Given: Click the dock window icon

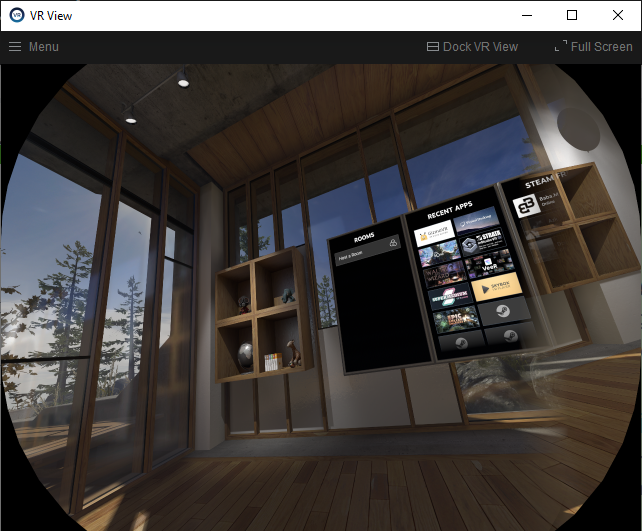Looking at the screenshot, I should tap(433, 47).
